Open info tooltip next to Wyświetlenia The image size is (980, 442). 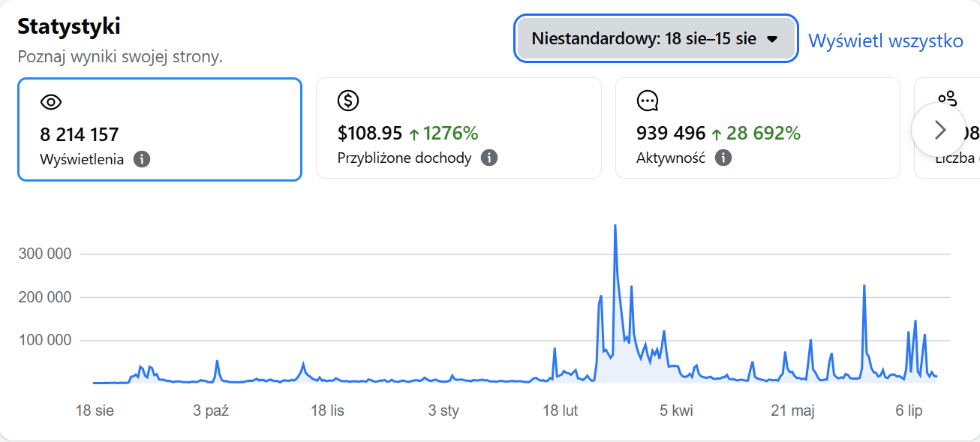(x=142, y=159)
